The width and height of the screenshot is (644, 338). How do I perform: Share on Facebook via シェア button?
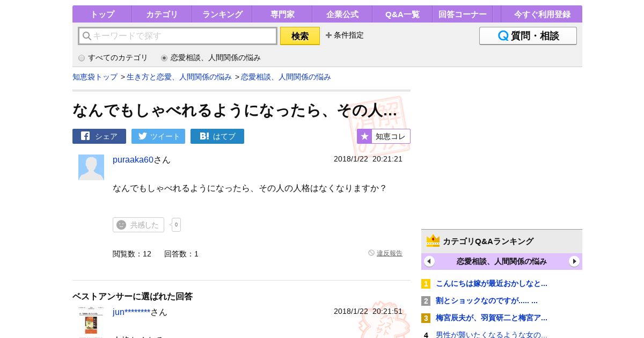[99, 136]
